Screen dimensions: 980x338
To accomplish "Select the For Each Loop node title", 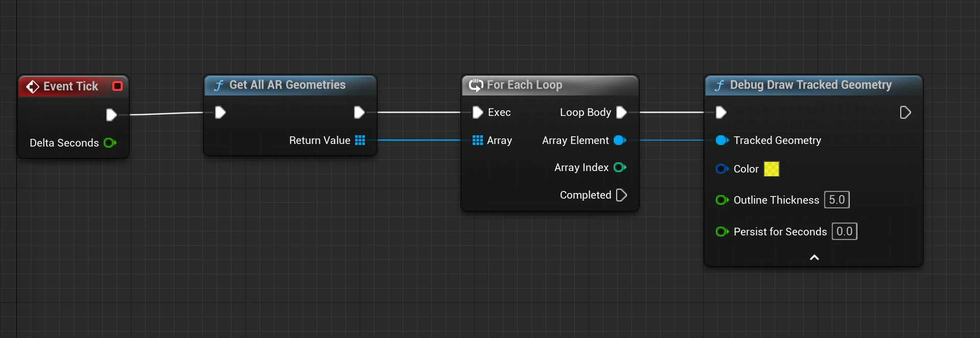I will pos(525,85).
